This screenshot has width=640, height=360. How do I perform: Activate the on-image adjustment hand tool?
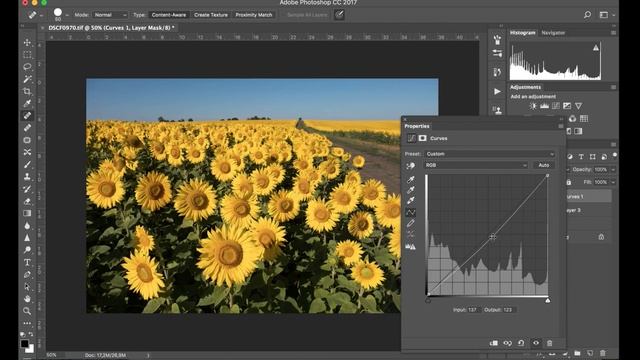pyautogui.click(x=411, y=165)
